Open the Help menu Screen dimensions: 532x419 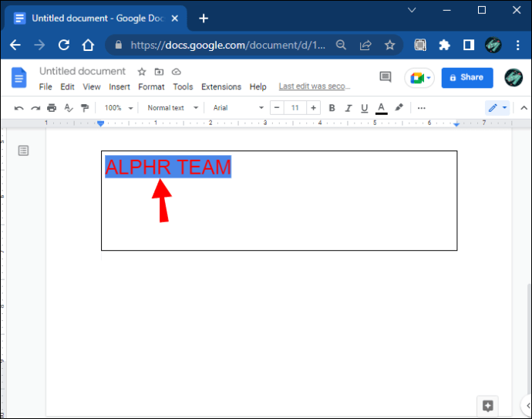pos(258,87)
